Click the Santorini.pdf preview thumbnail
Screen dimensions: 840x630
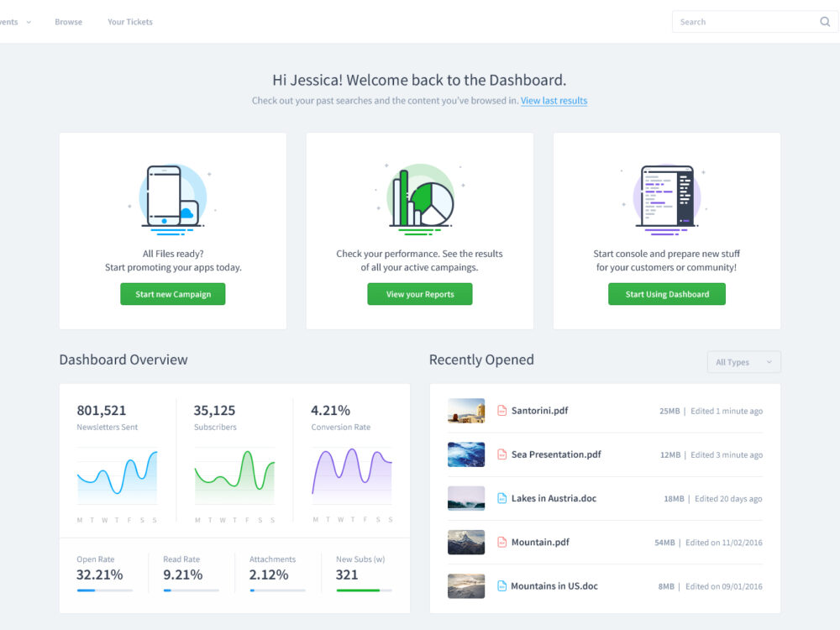click(466, 411)
